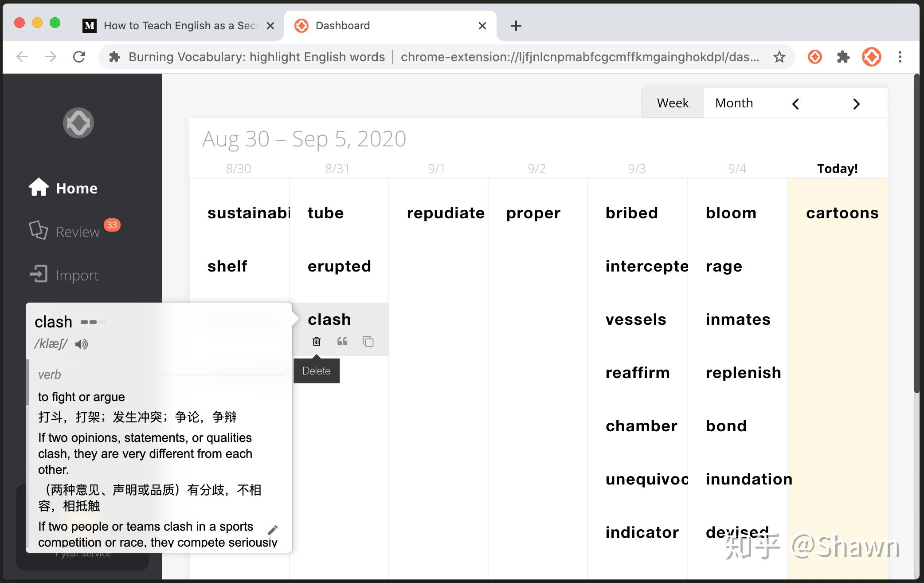Viewport: 924px width, 583px height.
Task: Click the forward navigation arrow
Action: coord(856,103)
